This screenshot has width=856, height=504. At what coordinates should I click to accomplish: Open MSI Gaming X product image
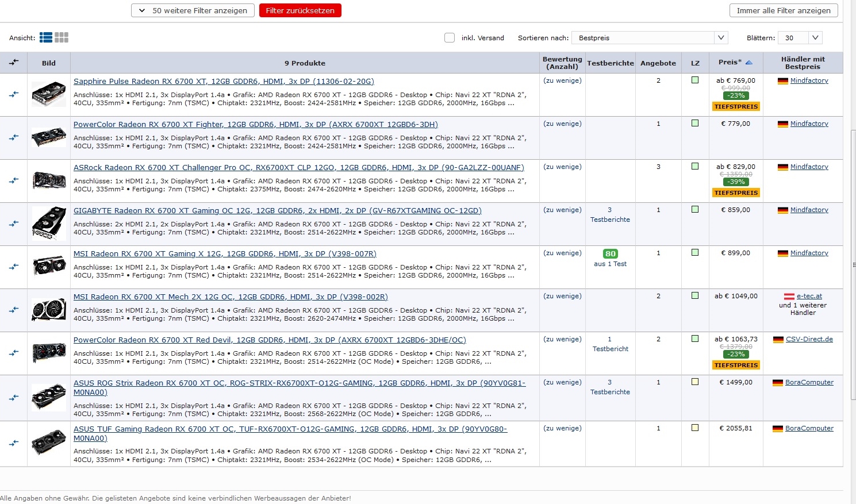49,267
